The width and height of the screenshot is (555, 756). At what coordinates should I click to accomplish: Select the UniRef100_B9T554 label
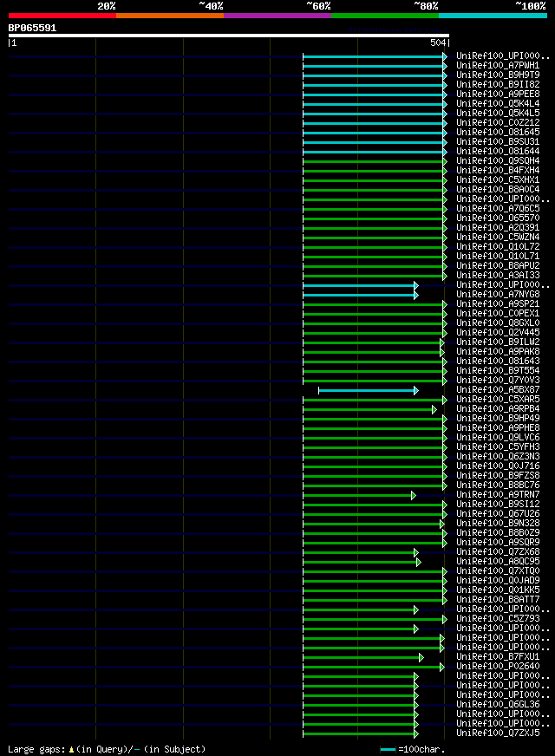(498, 371)
